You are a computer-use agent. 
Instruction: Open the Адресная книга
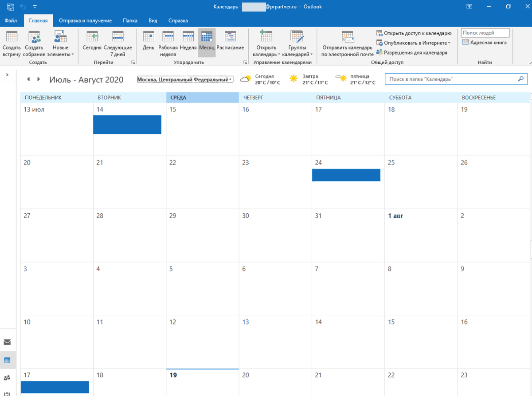485,42
